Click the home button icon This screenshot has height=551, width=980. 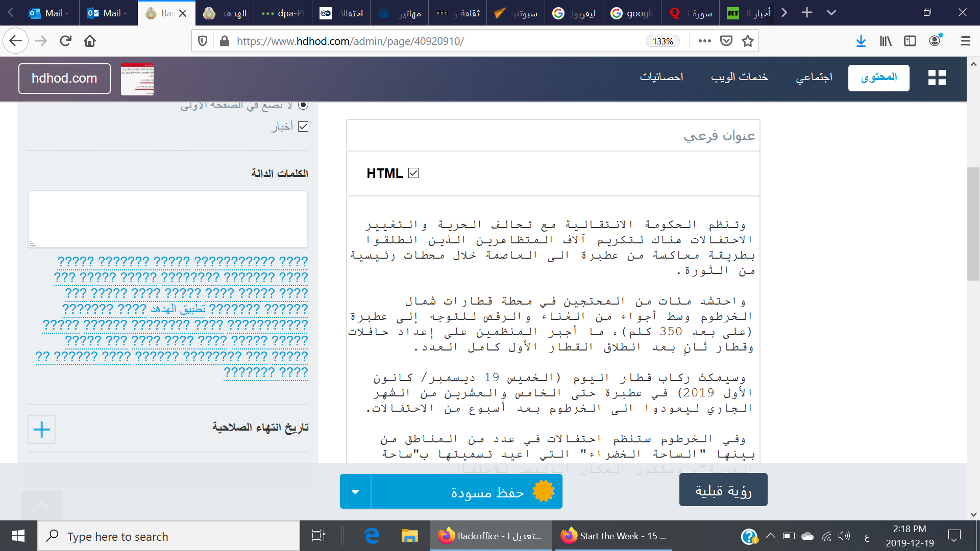pos(90,41)
